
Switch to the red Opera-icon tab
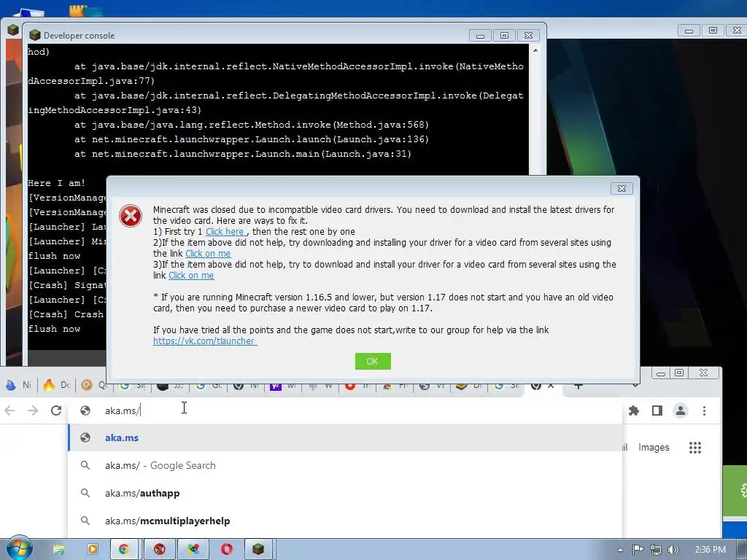359,385
